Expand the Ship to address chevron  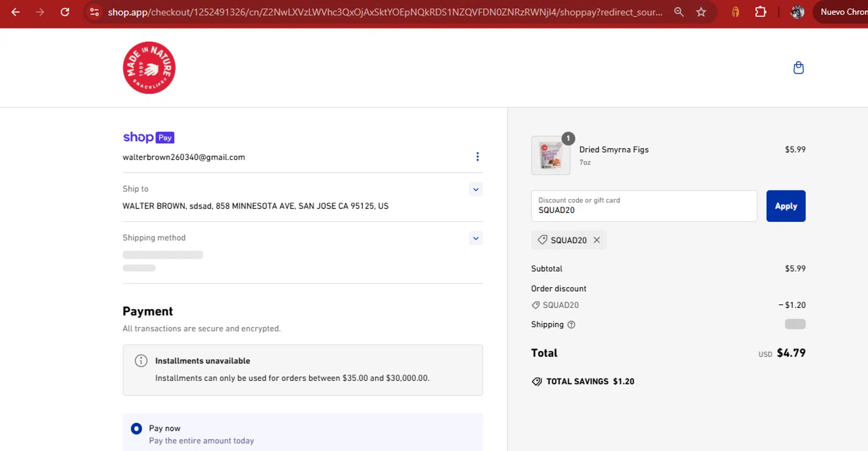(476, 189)
